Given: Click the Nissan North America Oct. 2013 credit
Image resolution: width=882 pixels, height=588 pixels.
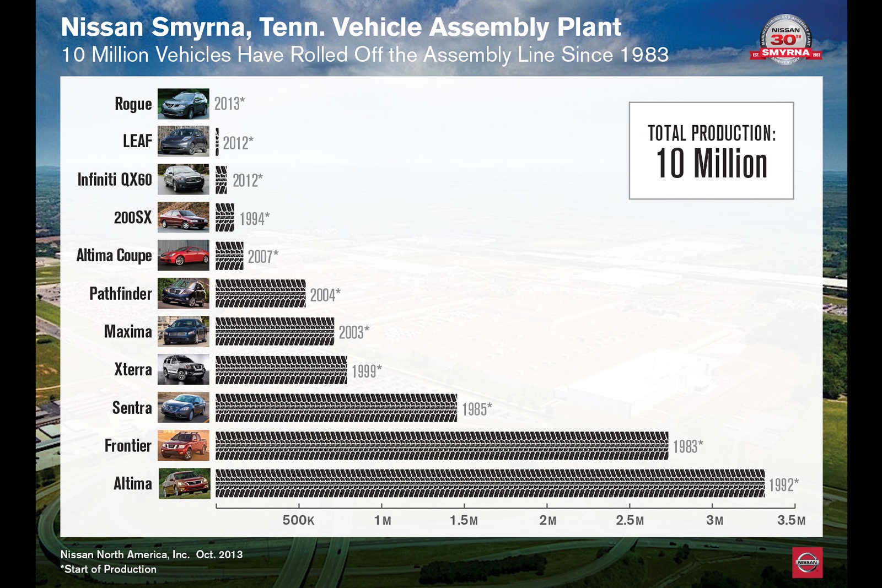Looking at the screenshot, I should pyautogui.click(x=152, y=554).
